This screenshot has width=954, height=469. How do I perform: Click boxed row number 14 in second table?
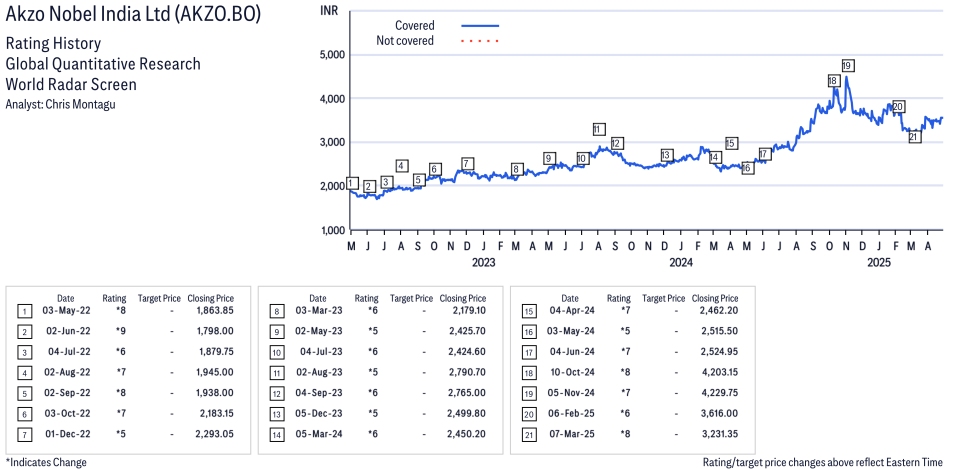276,435
